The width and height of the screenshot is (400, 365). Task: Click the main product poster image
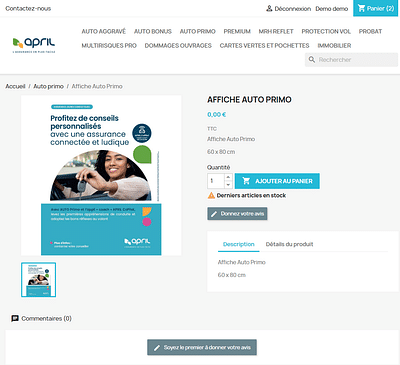[101, 176]
